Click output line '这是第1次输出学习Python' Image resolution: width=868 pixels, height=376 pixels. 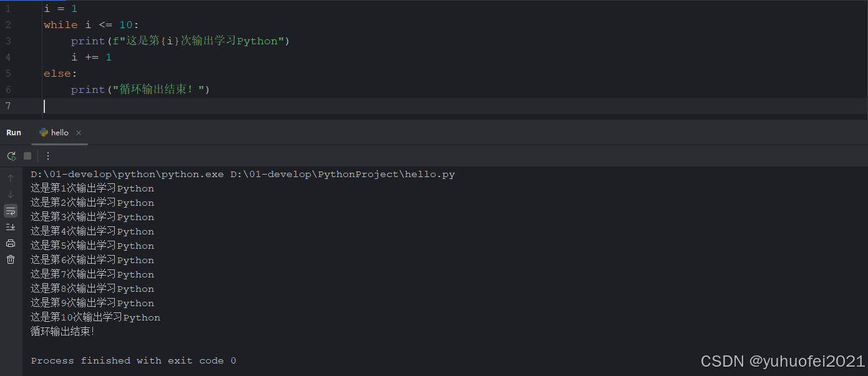pos(92,188)
